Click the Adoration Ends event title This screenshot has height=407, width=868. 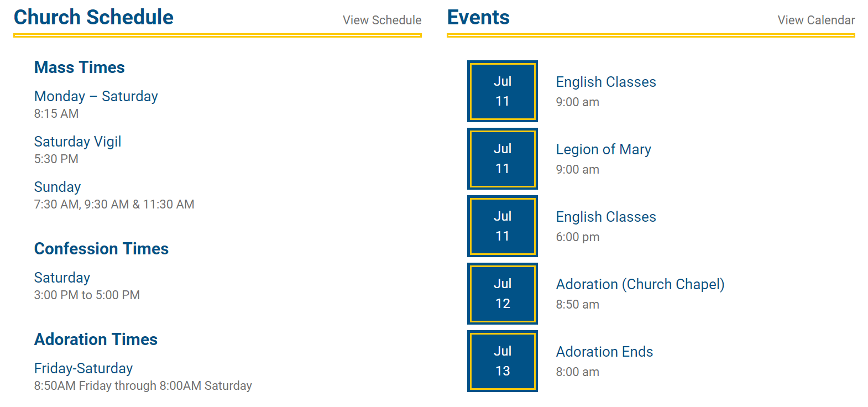coord(604,352)
